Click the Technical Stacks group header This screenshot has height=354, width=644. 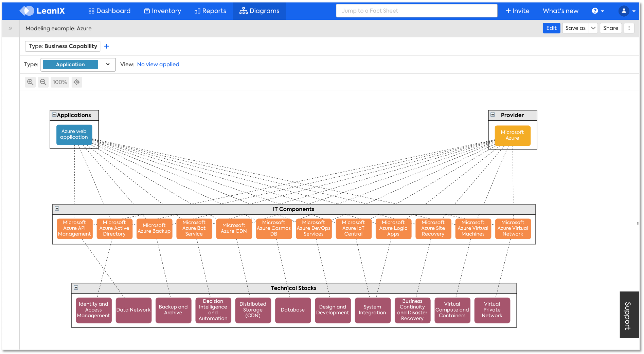[x=294, y=288]
